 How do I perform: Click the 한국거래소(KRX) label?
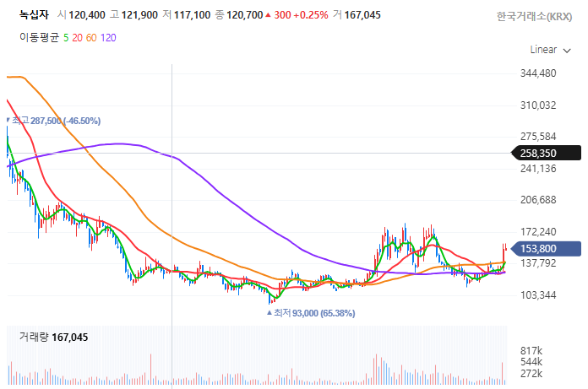click(535, 17)
